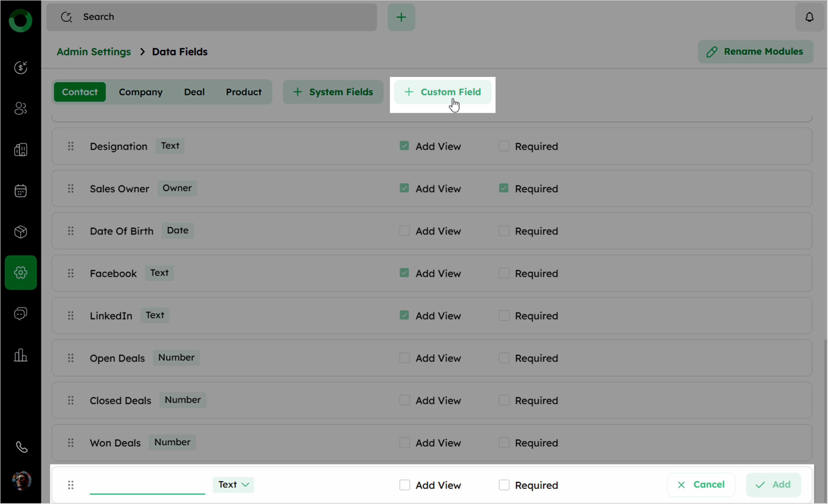The width and height of the screenshot is (828, 504).
Task: Expand the Text field type dropdown
Action: pos(233,484)
